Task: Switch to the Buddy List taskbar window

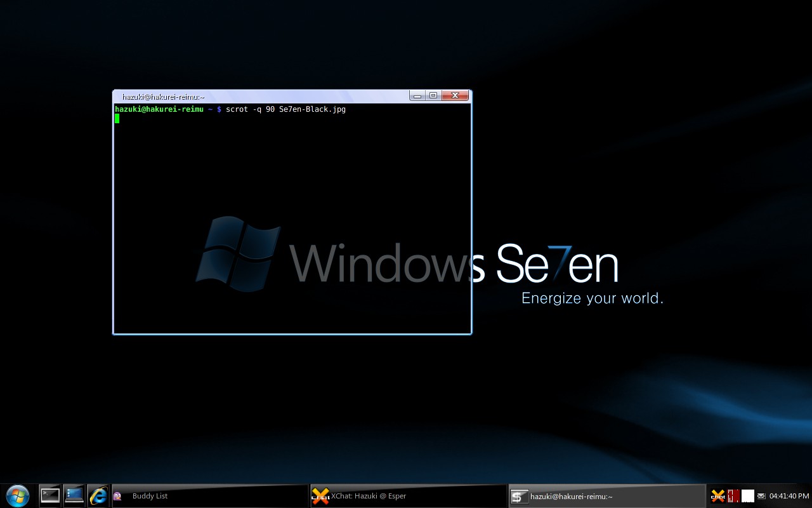Action: coord(209,496)
